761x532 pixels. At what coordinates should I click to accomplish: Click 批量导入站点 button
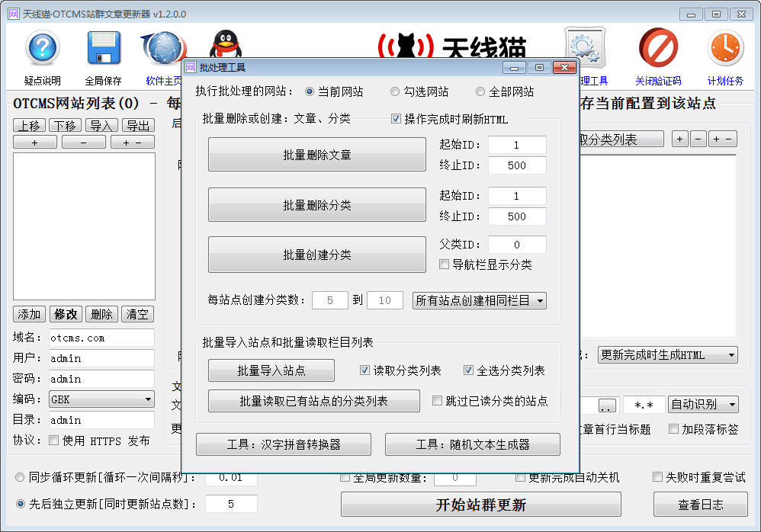pyautogui.click(x=271, y=370)
